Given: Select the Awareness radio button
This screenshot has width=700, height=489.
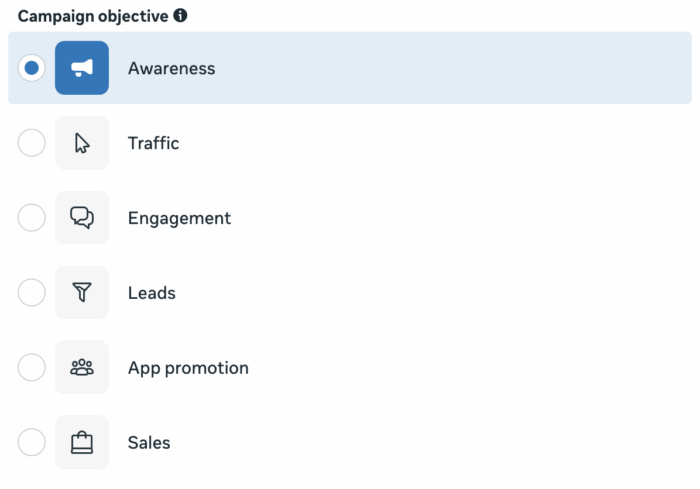Looking at the screenshot, I should pos(32,68).
